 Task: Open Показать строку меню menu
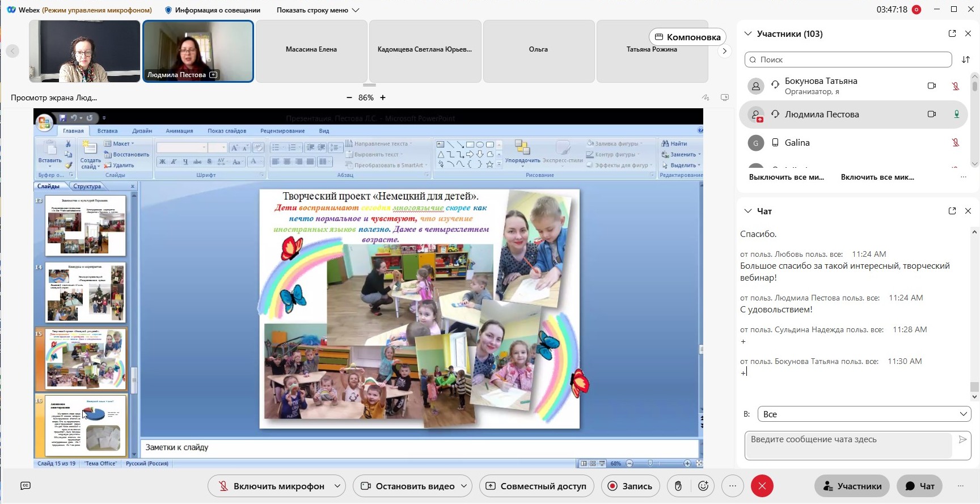[x=318, y=10]
